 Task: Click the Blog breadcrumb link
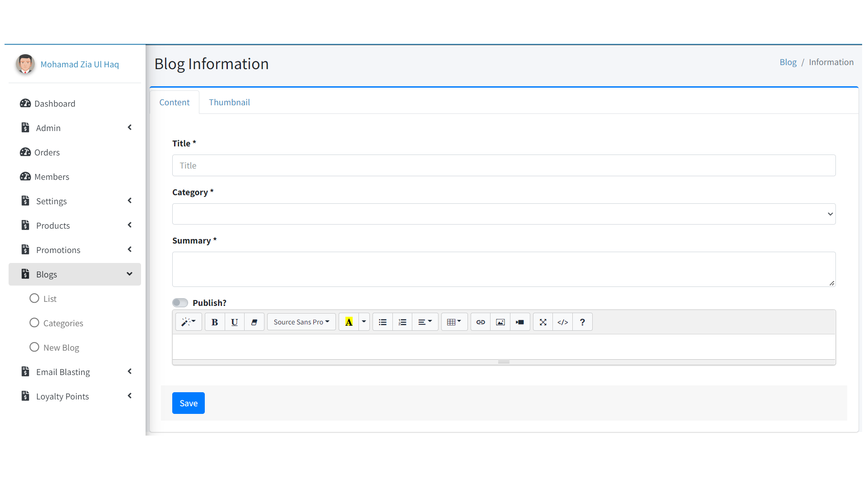788,62
